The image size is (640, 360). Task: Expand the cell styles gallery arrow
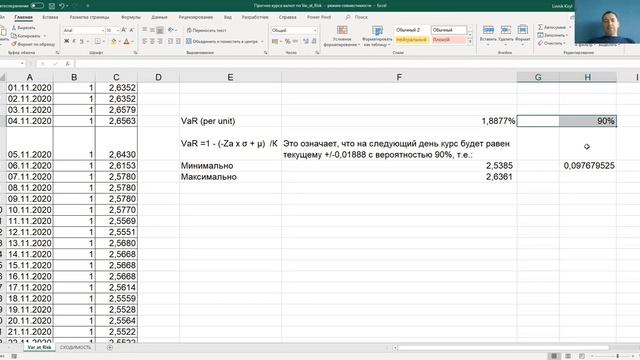click(470, 42)
